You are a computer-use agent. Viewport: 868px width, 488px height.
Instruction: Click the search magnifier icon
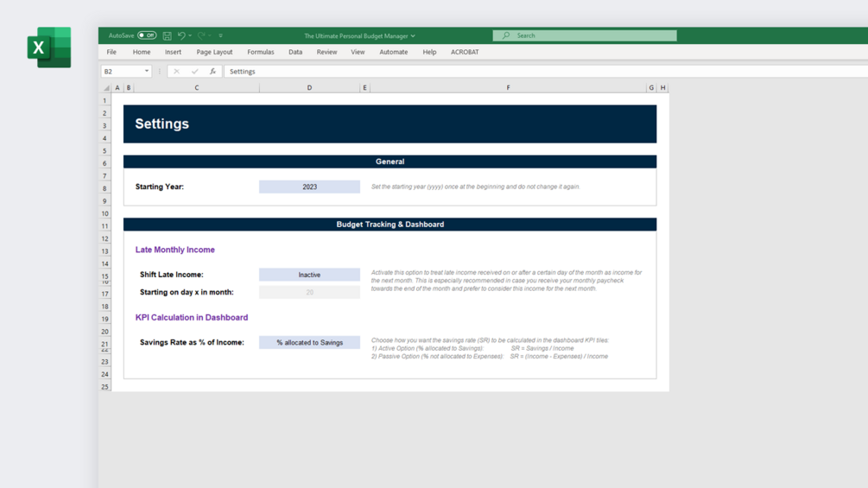click(505, 35)
